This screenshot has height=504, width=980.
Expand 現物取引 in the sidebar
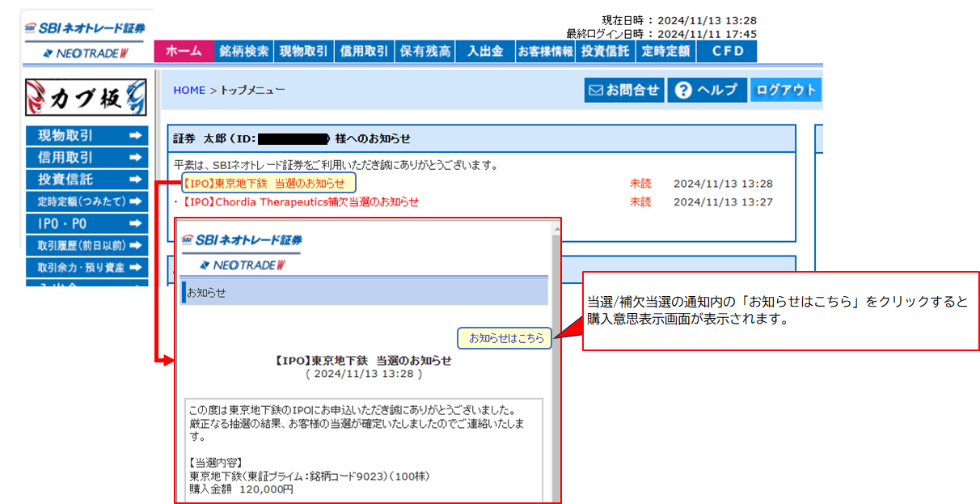[87, 136]
